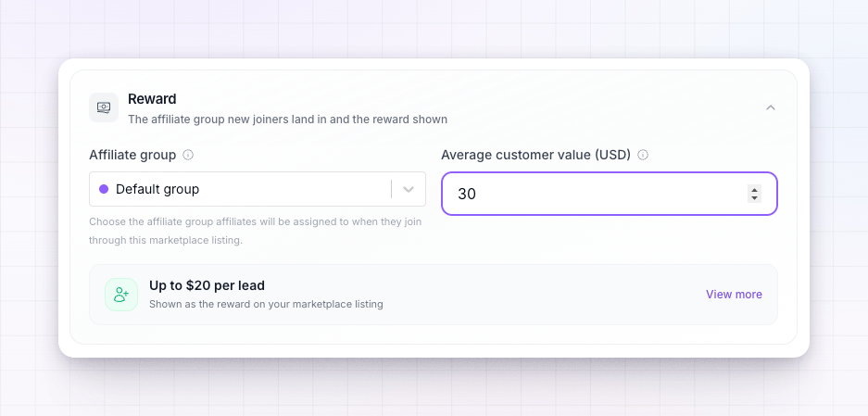Click the green add-user lead icon

pyautogui.click(x=121, y=295)
